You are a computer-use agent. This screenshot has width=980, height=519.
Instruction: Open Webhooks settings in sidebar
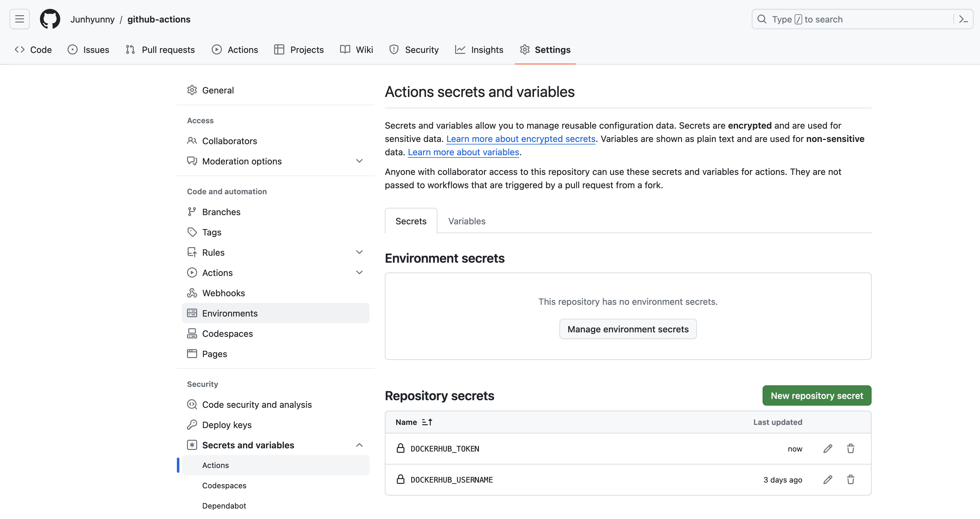click(223, 293)
